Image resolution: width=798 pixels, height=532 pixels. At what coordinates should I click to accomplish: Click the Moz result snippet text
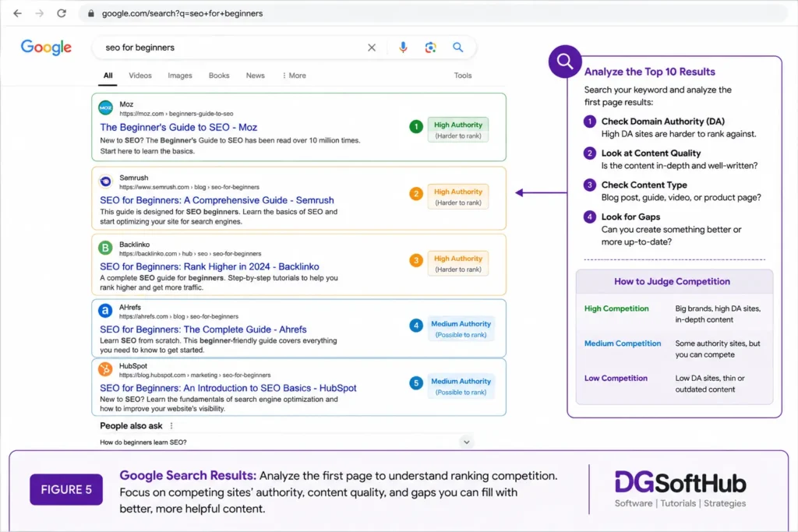click(230, 146)
